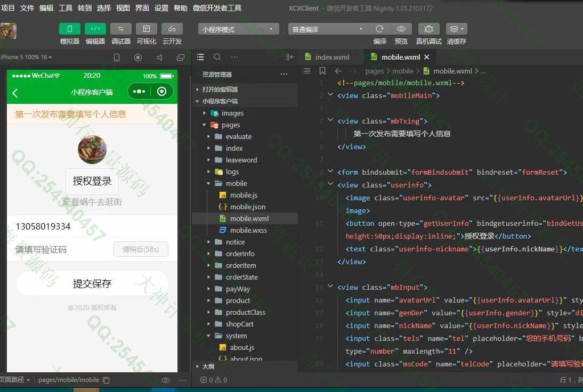Fold the form element on line 8
Viewport: 583px width, 392px height.
click(x=330, y=171)
